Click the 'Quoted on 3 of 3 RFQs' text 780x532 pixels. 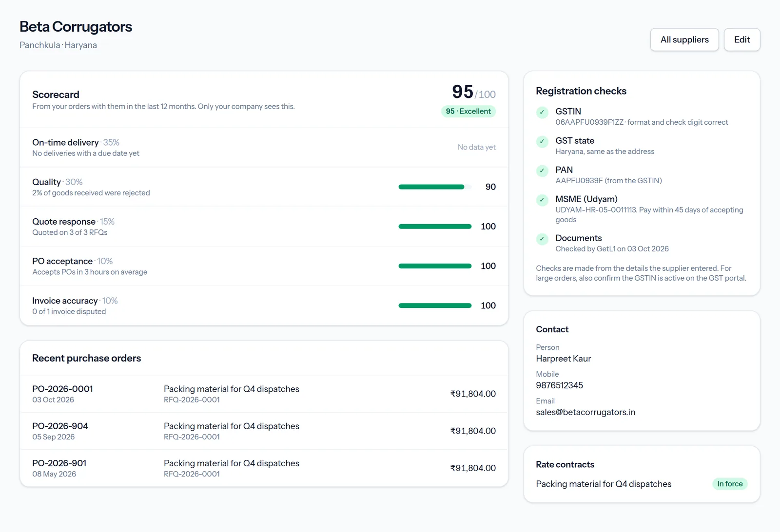click(x=70, y=232)
